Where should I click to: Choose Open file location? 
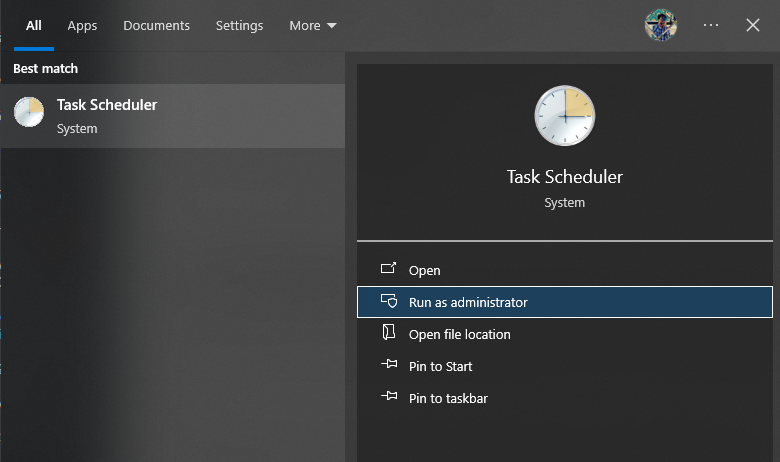[565, 334]
